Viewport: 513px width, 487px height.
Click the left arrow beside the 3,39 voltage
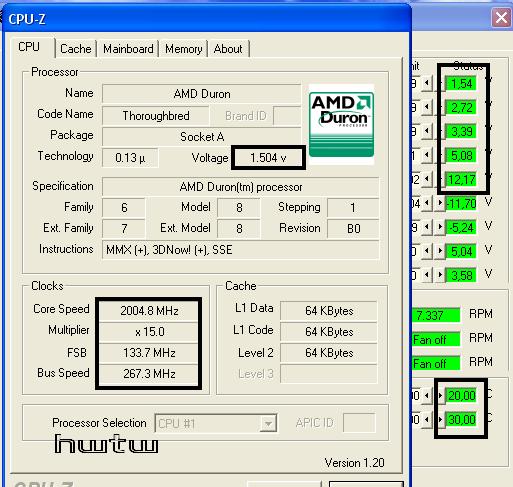[427, 131]
